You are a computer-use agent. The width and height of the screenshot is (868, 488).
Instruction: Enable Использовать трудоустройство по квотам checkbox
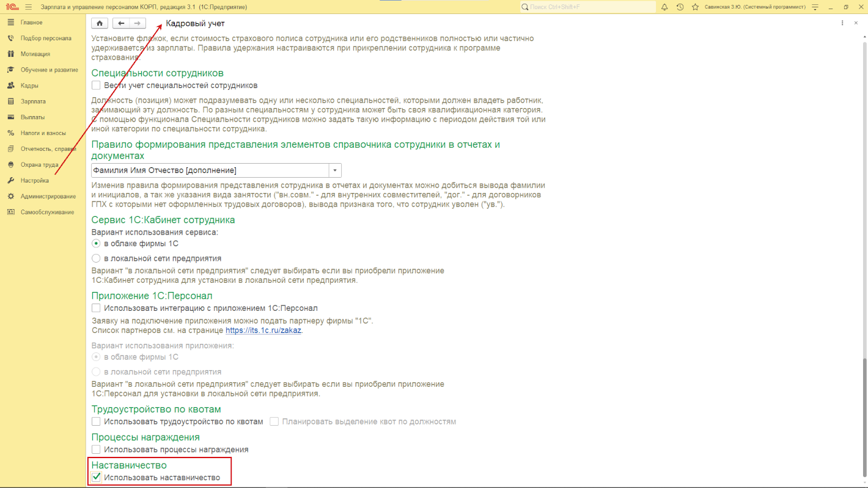pyautogui.click(x=96, y=421)
